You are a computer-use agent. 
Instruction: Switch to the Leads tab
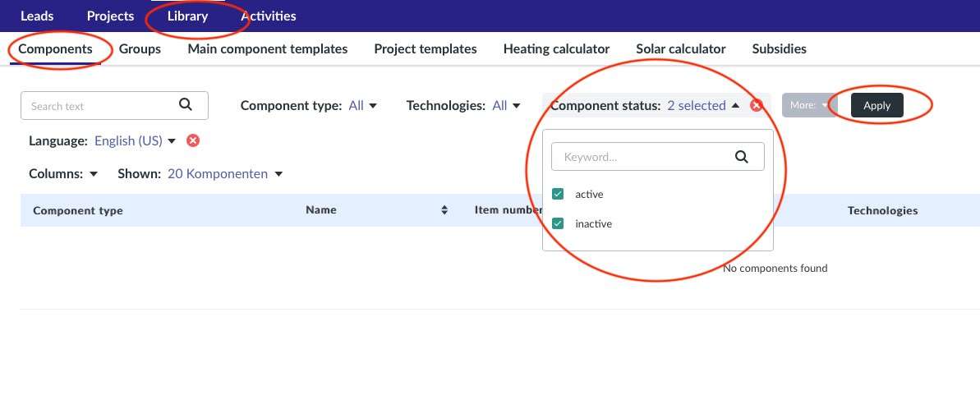37,16
